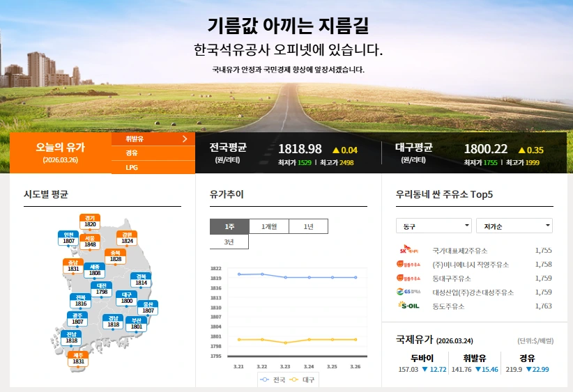Click the 광주 1807 map marker
Image resolution: width=573 pixels, height=392 pixels.
(x=77, y=319)
